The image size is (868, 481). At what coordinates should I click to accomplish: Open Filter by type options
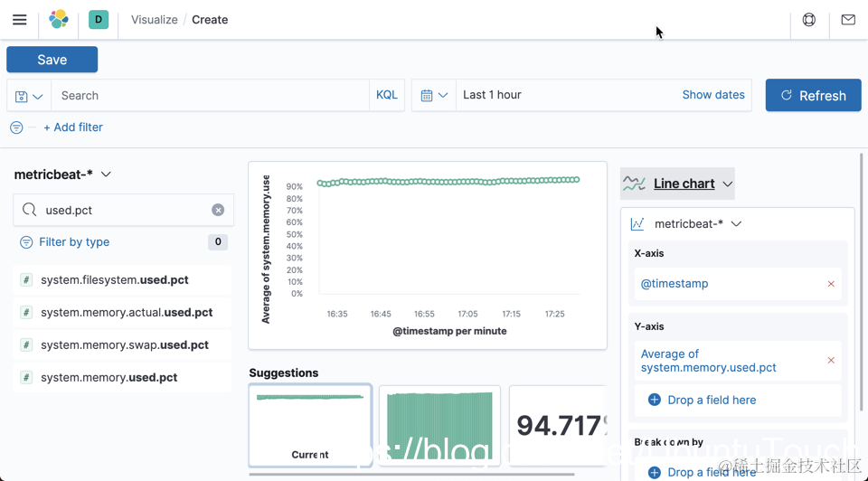tap(74, 242)
